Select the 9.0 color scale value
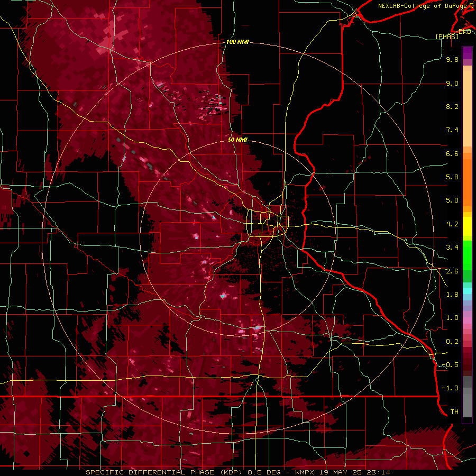This screenshot has width=476, height=476. coord(452,84)
